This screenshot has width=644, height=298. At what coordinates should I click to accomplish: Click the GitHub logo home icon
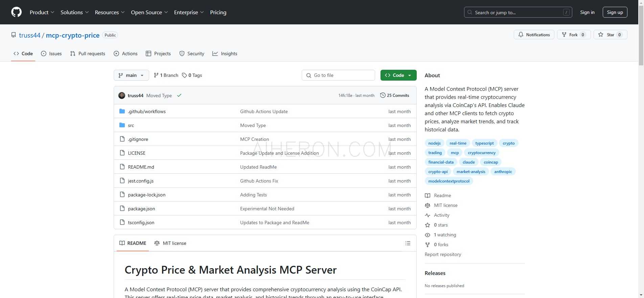(16, 12)
